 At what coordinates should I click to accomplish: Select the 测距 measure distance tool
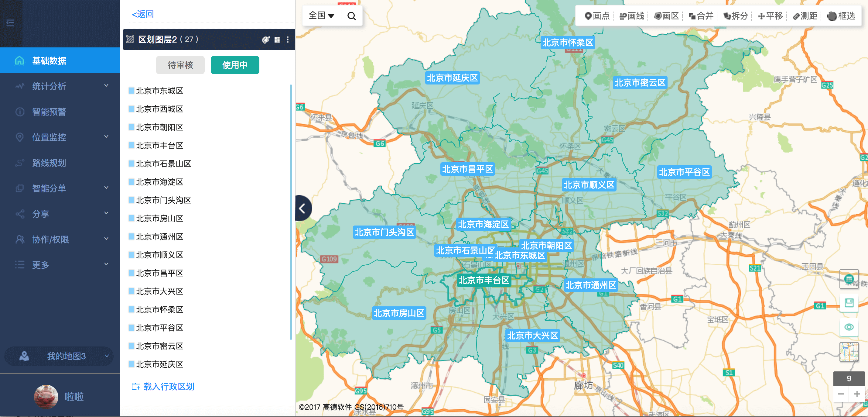[805, 16]
